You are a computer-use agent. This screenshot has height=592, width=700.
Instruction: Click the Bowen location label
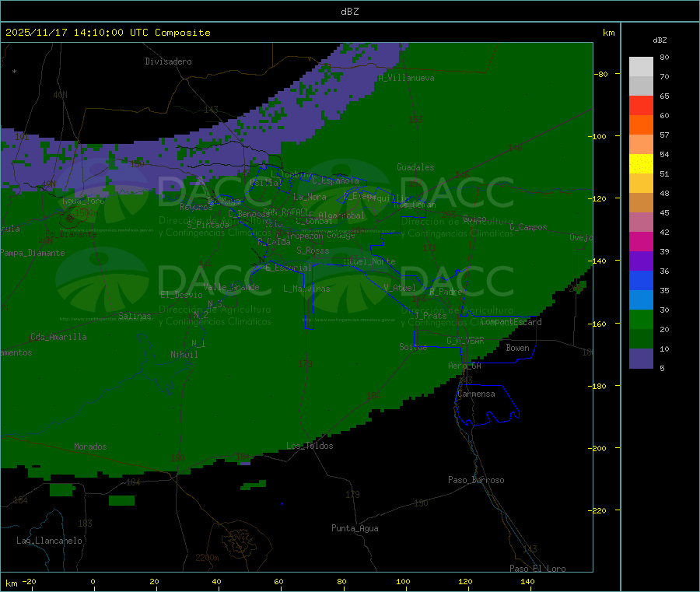click(x=517, y=348)
